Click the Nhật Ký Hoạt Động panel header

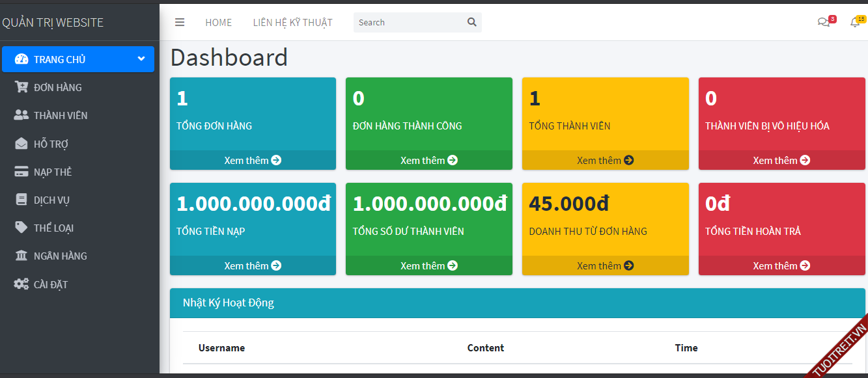(x=517, y=303)
